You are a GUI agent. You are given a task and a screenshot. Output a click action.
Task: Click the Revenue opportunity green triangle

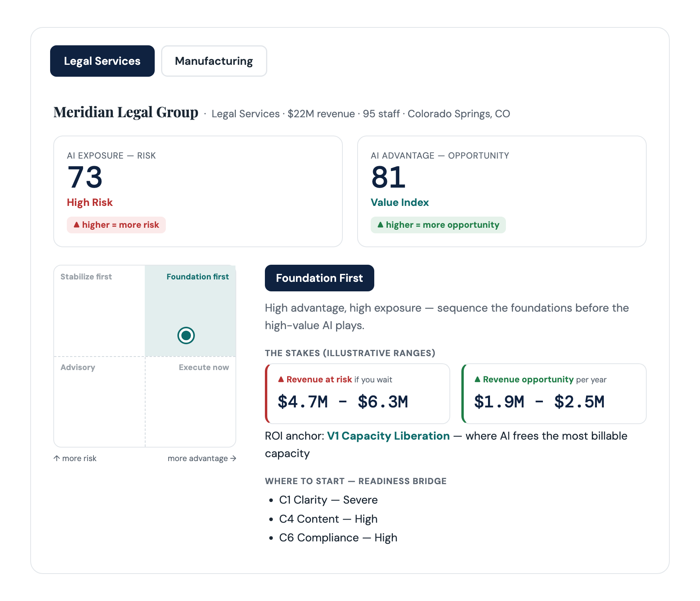(478, 379)
